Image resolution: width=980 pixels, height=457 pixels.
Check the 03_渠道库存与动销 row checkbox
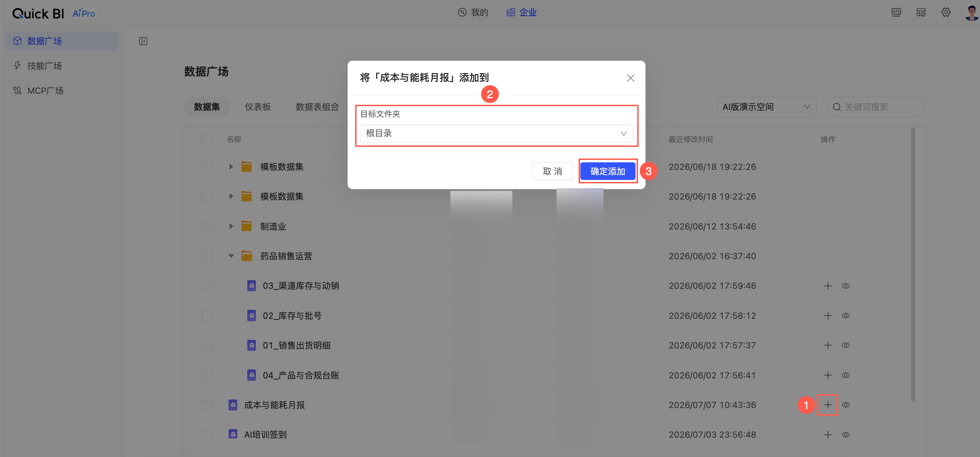pyautogui.click(x=207, y=286)
